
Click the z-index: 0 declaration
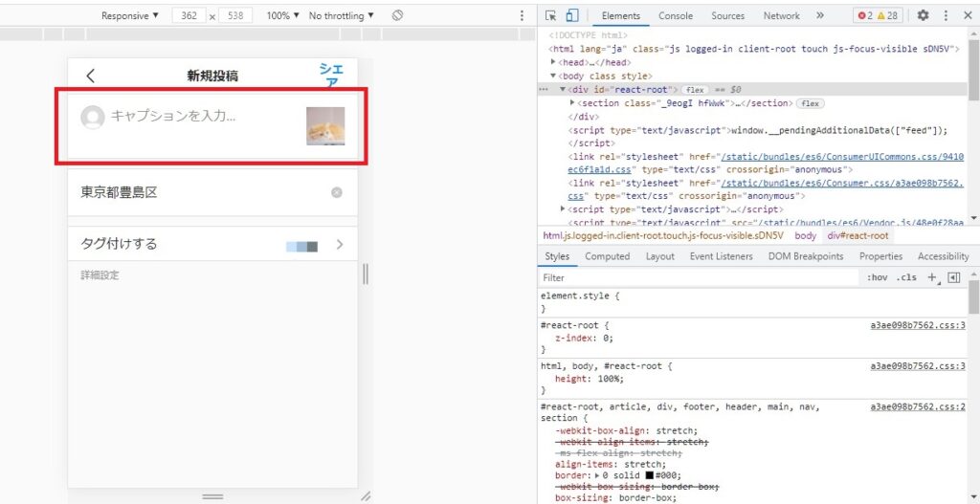(585, 339)
